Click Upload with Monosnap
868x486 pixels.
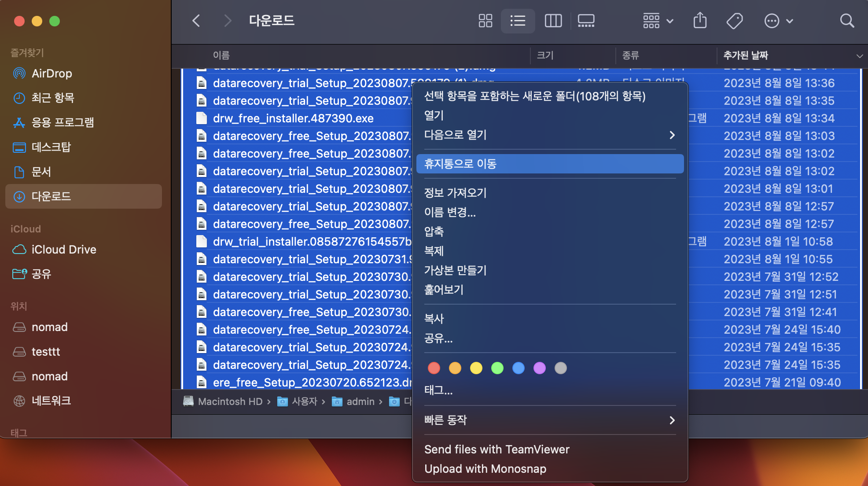[485, 468]
